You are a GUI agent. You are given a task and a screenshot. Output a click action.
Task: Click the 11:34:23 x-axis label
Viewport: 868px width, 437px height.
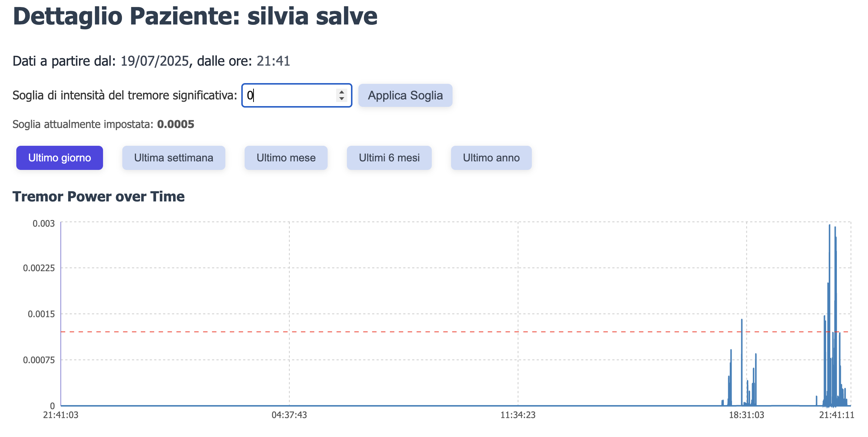[x=518, y=415]
